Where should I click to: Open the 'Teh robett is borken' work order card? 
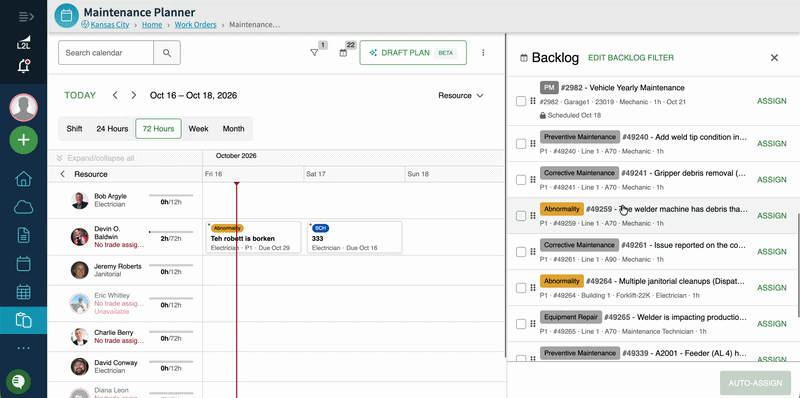[253, 237]
